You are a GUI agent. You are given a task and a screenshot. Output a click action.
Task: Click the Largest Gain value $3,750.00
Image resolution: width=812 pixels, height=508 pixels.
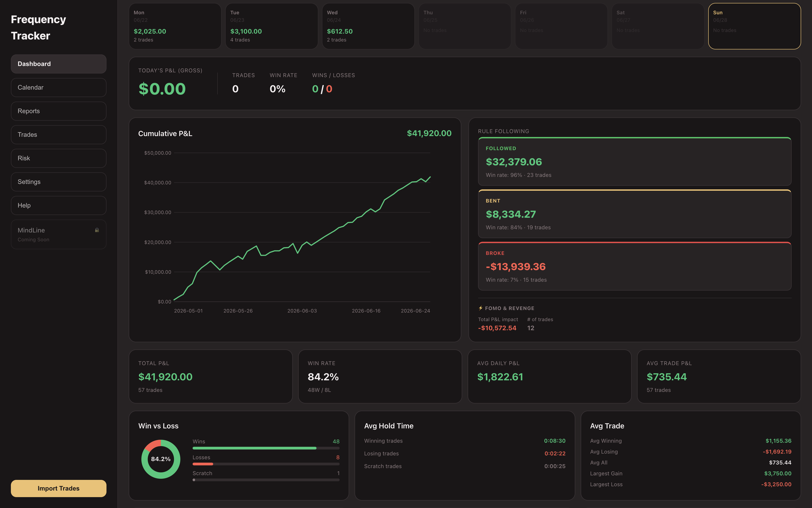(x=778, y=473)
